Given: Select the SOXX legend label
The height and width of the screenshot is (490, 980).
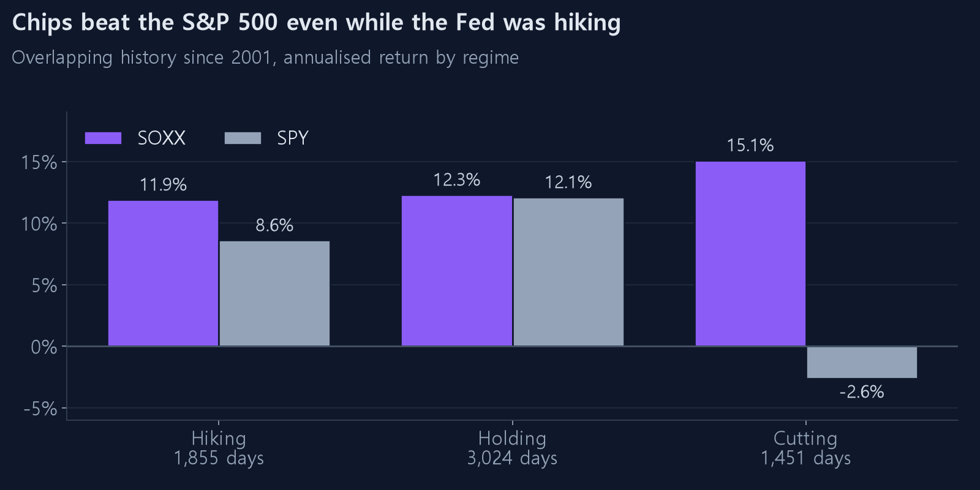Looking at the screenshot, I should (x=162, y=138).
